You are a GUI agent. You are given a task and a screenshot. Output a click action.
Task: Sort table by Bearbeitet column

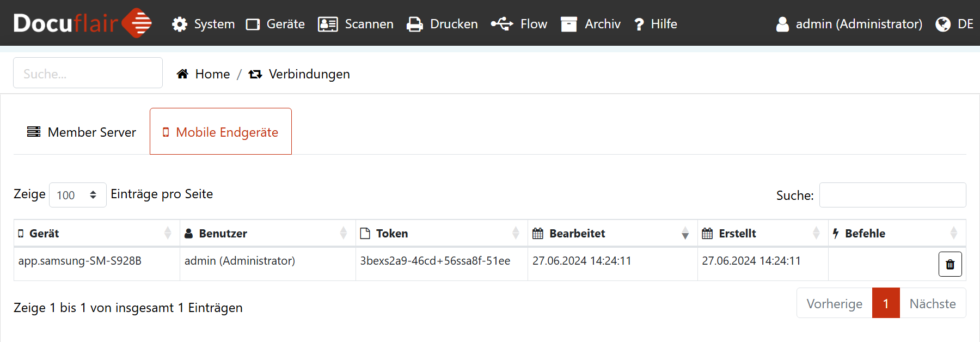(x=613, y=233)
